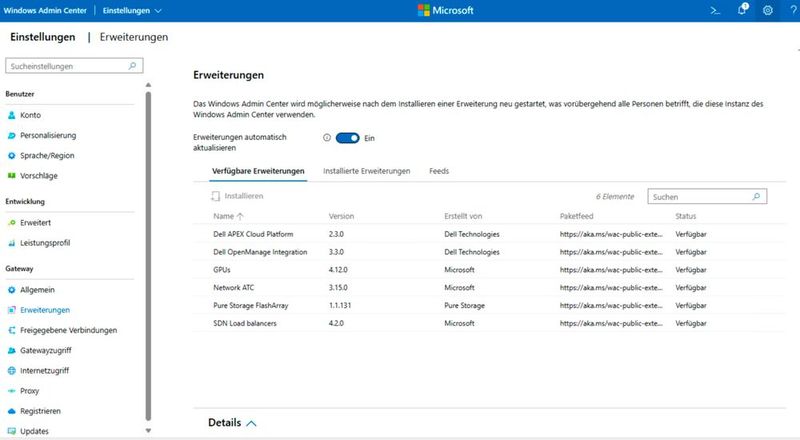Expand the Details panel chevron

pyautogui.click(x=251, y=423)
